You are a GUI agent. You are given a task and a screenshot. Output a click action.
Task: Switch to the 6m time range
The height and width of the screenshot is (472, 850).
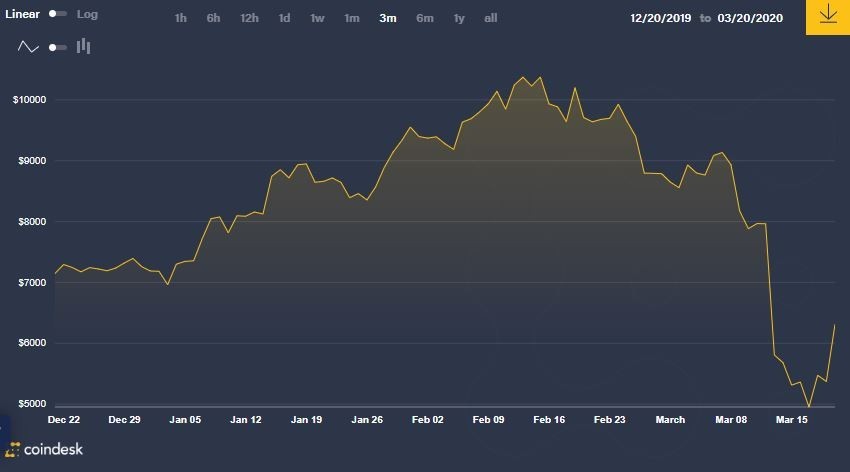424,18
